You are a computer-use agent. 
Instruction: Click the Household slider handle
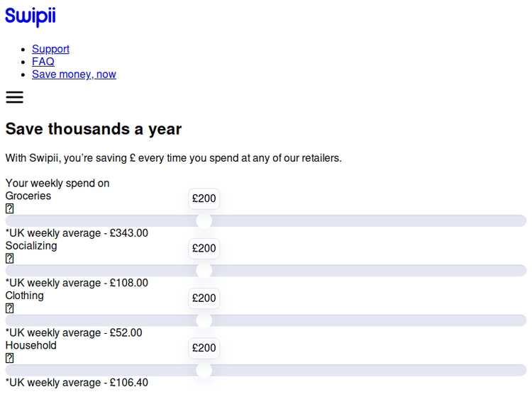[204, 370]
